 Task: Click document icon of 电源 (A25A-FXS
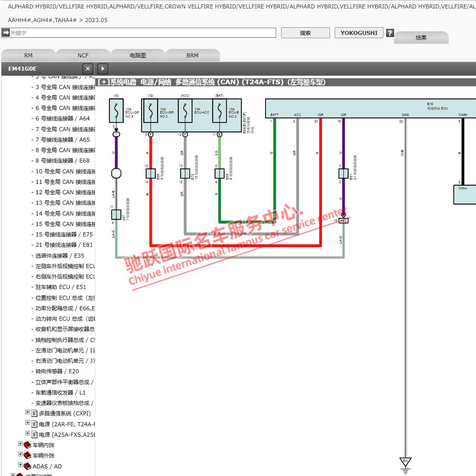tap(34, 435)
